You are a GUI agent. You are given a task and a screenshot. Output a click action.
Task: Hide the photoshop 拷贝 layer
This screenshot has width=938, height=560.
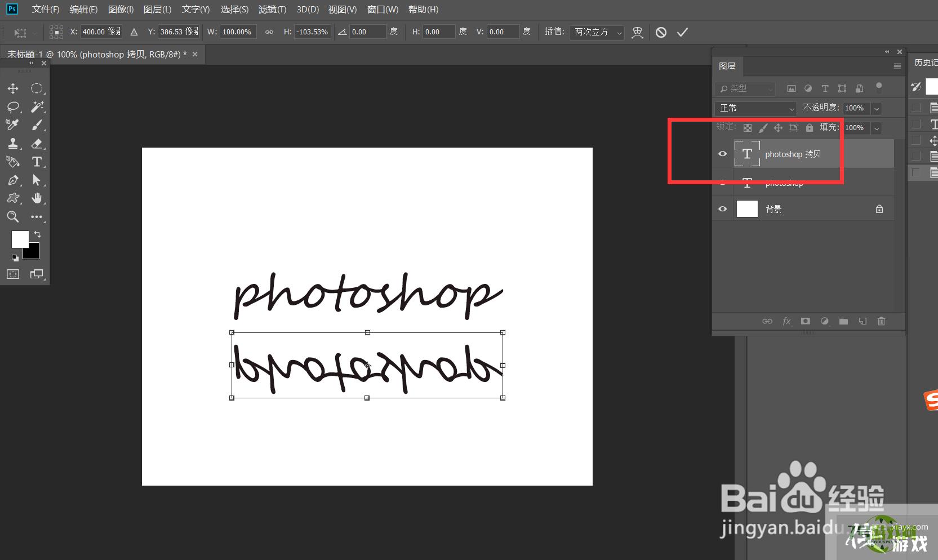click(722, 154)
